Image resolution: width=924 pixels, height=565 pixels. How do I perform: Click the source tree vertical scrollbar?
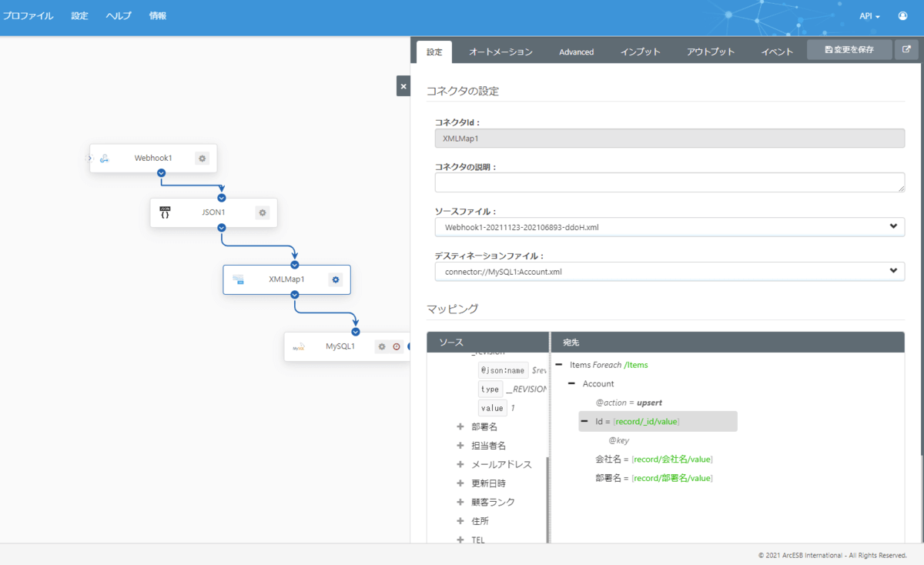pos(548,500)
